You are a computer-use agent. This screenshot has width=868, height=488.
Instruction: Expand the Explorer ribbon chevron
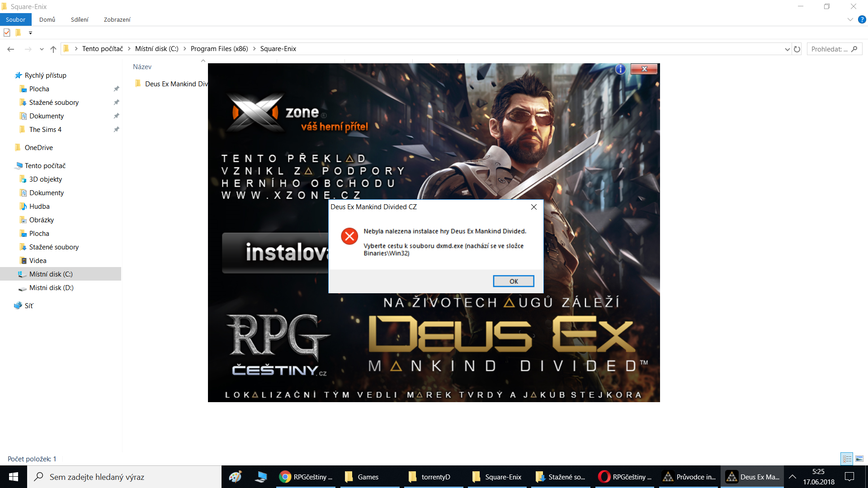click(x=850, y=19)
